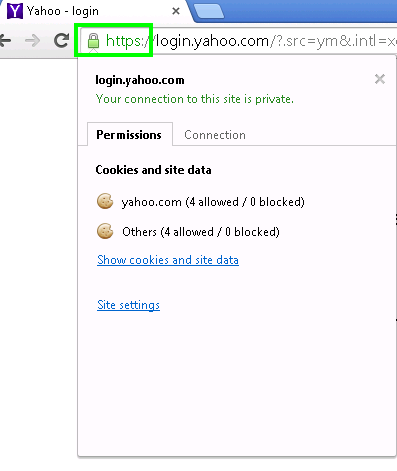Reload the page with refresh icon

click(x=61, y=41)
